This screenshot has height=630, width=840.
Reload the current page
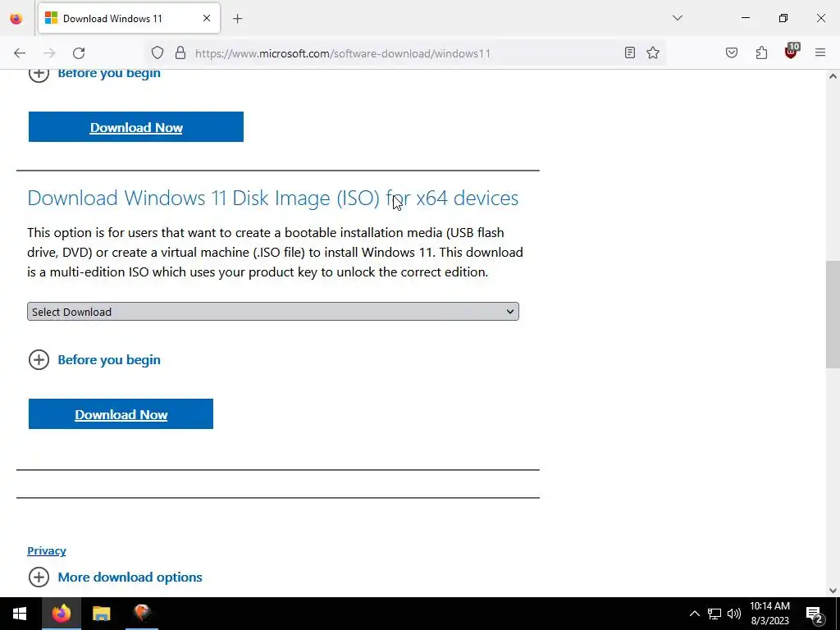point(79,53)
